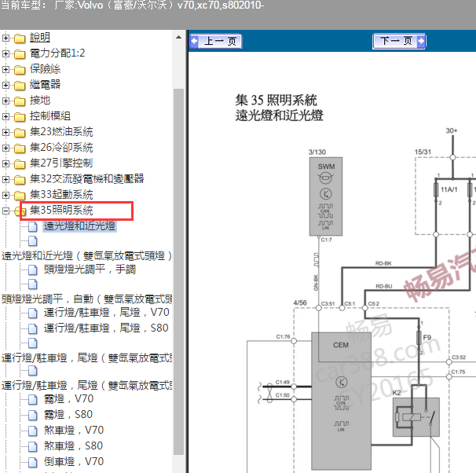
Task: Click the 集32交流發電機和變壓器 folder icon
Action: 20,180
